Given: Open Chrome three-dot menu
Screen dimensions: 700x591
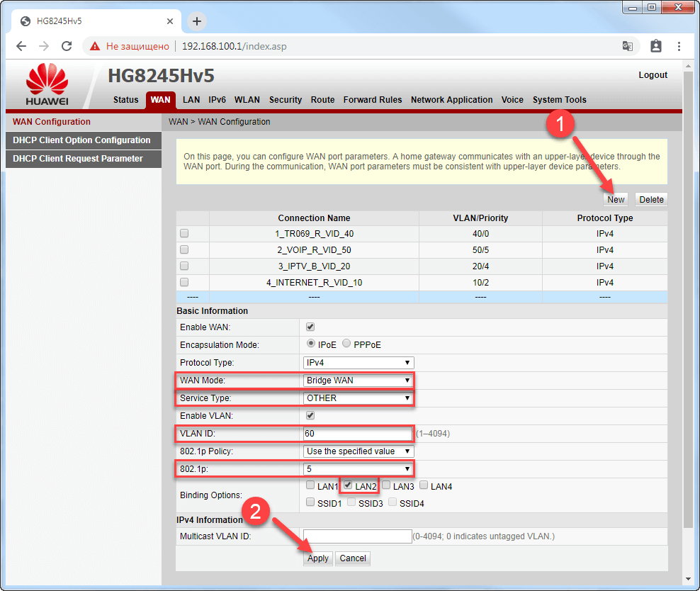Looking at the screenshot, I should point(679,46).
